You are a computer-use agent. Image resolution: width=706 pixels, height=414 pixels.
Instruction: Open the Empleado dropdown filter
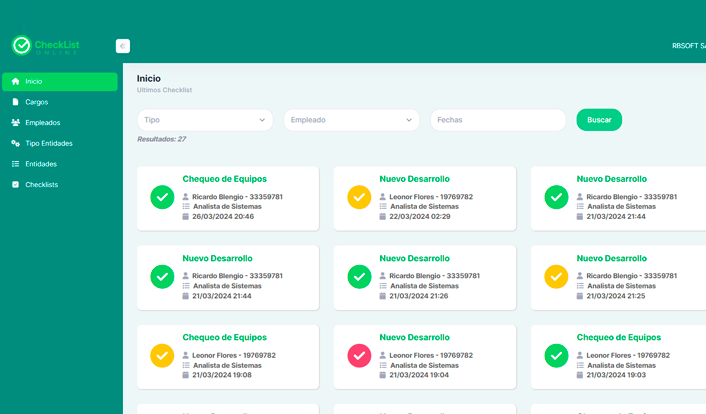click(x=352, y=120)
